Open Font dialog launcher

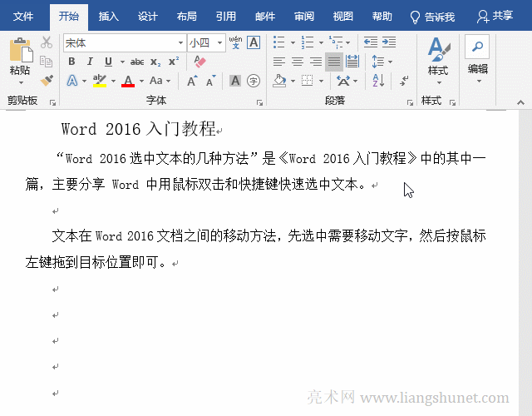point(259,102)
